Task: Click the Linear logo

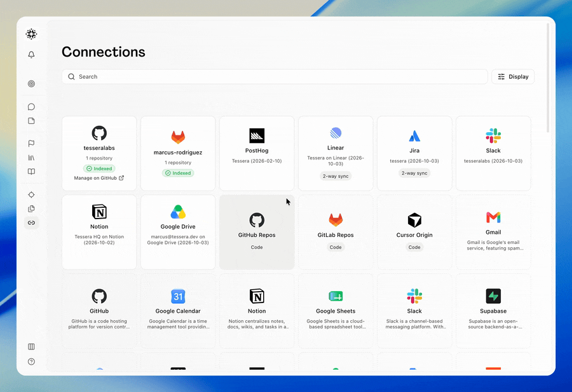Action: pos(336,133)
